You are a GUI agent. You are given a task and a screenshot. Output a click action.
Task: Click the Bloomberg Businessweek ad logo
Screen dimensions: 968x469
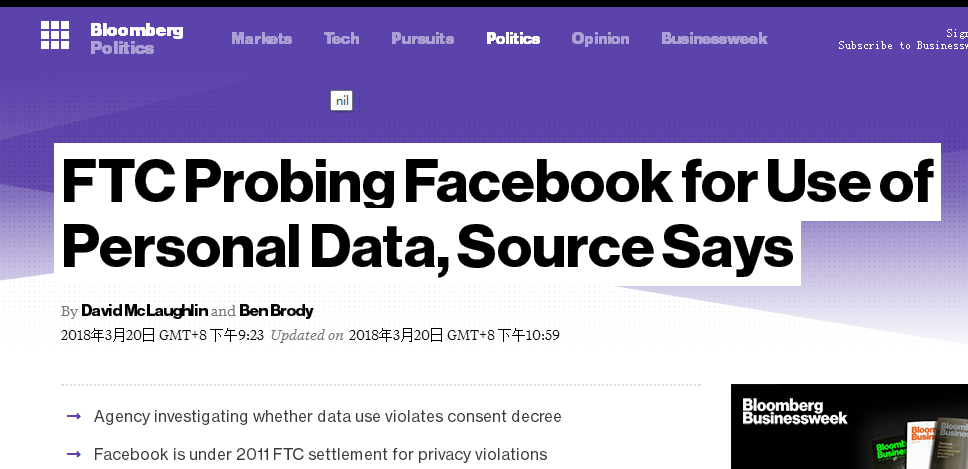click(x=795, y=411)
